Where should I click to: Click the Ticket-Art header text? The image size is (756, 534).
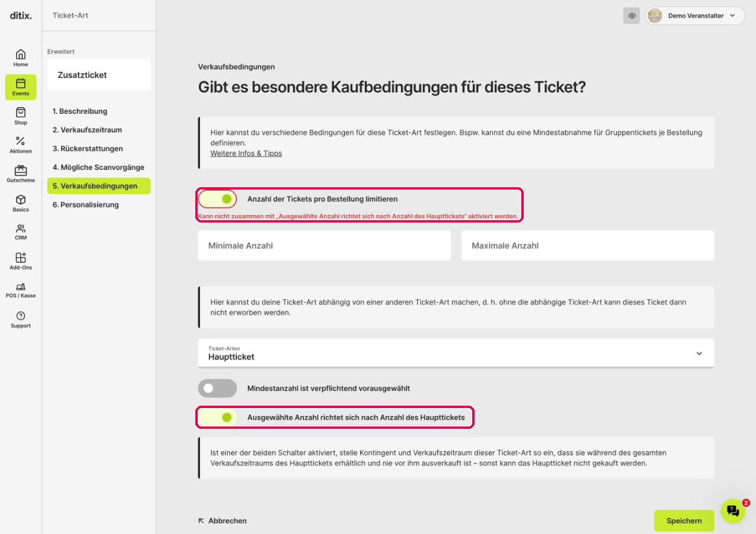71,16
